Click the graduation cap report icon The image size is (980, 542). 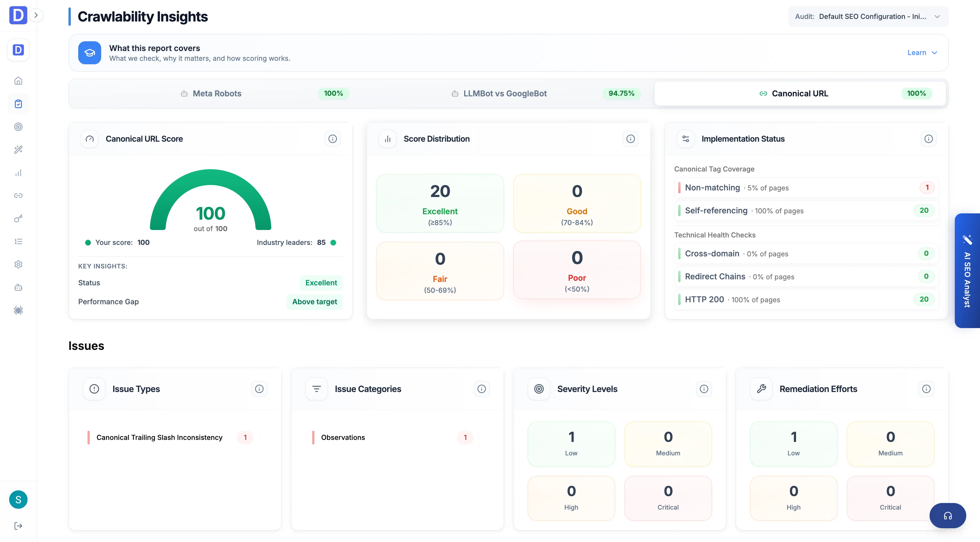pyautogui.click(x=90, y=52)
